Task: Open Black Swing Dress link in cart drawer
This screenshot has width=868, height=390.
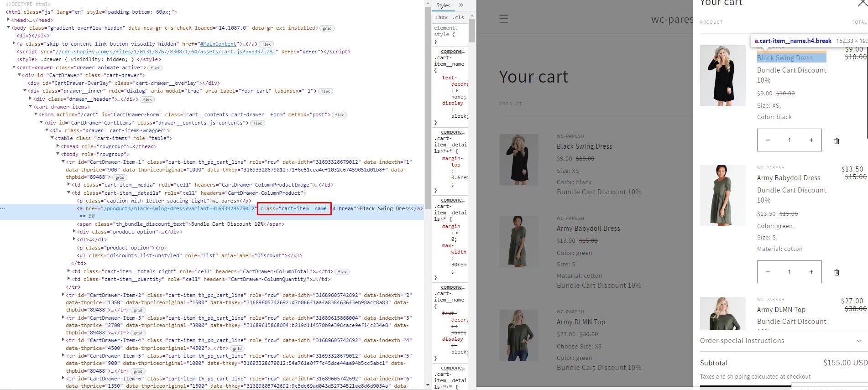Action: [x=785, y=58]
